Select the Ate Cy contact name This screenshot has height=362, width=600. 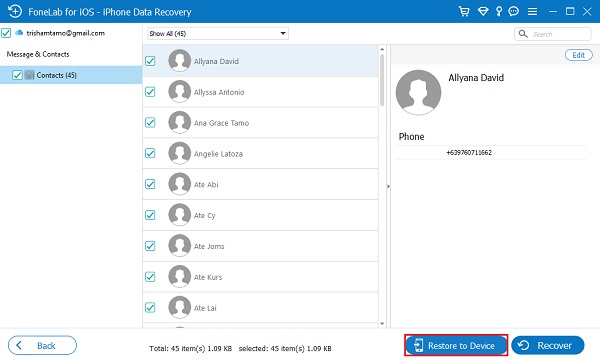pyautogui.click(x=204, y=215)
